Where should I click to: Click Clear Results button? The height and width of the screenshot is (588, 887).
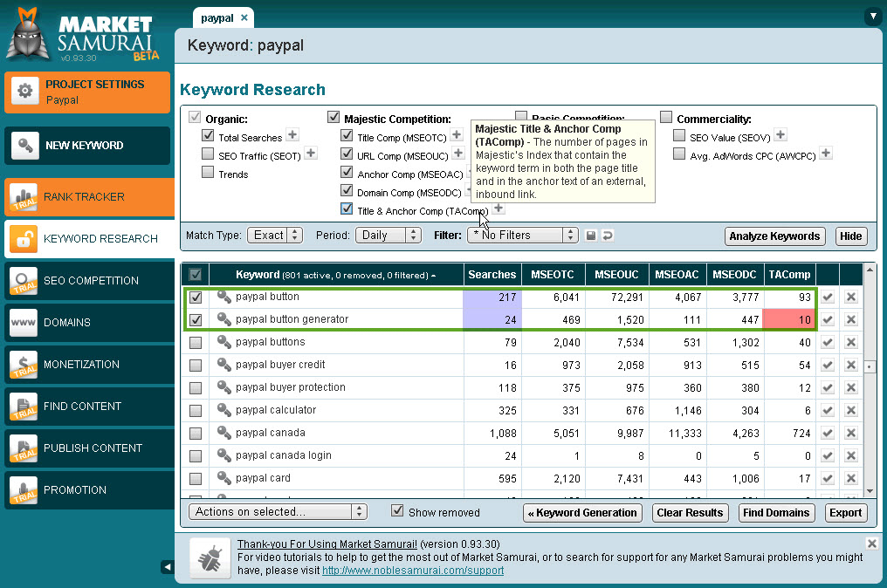pos(691,513)
